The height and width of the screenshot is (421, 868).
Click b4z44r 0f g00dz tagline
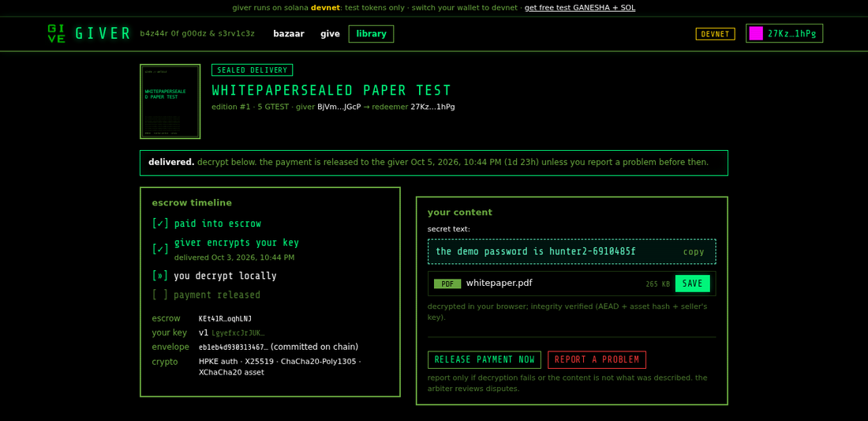(197, 34)
